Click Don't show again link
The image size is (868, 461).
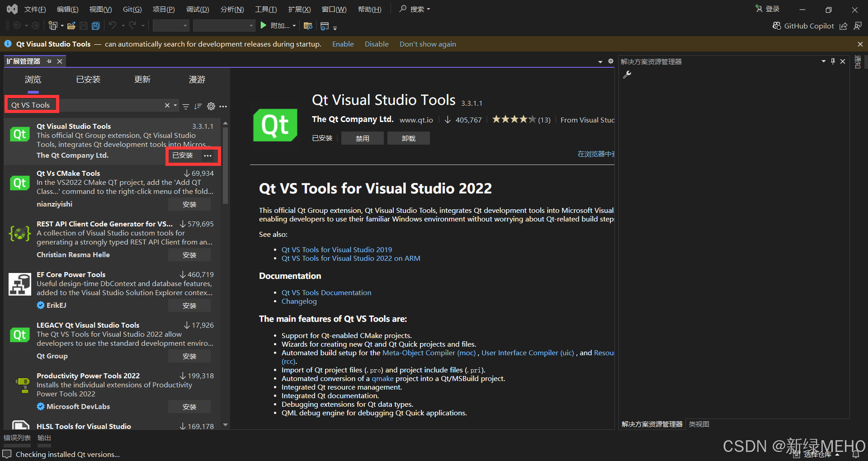(428, 44)
